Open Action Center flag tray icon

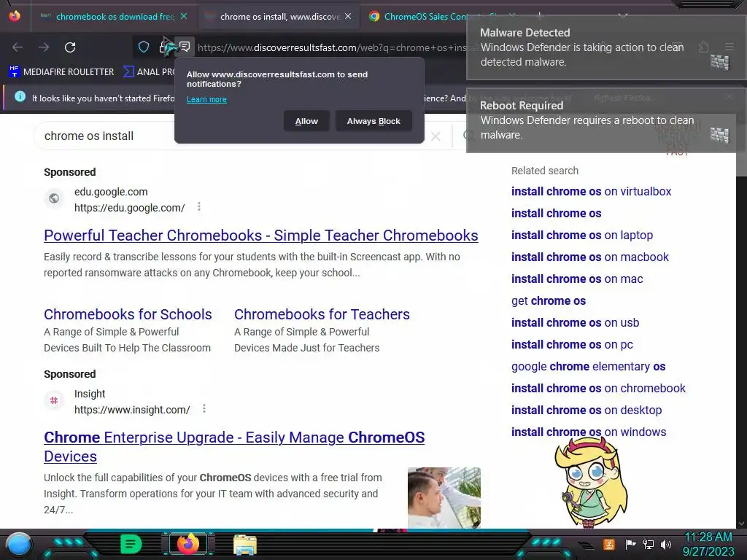click(x=630, y=544)
